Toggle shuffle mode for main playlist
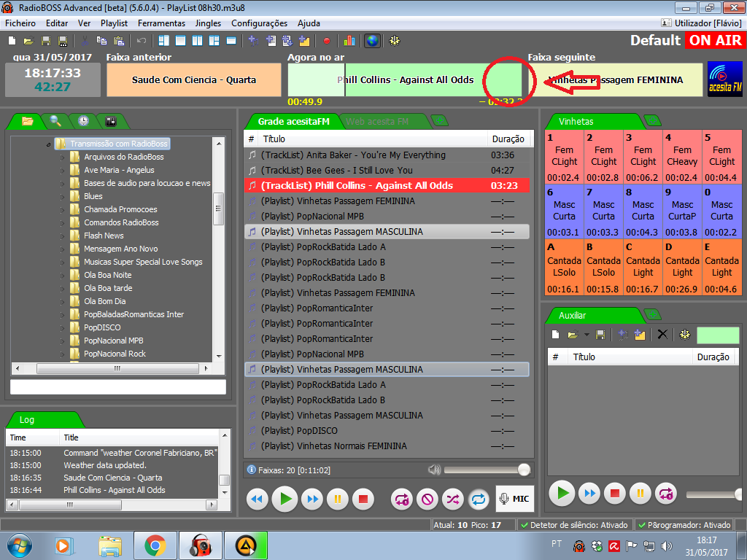 tap(452, 499)
